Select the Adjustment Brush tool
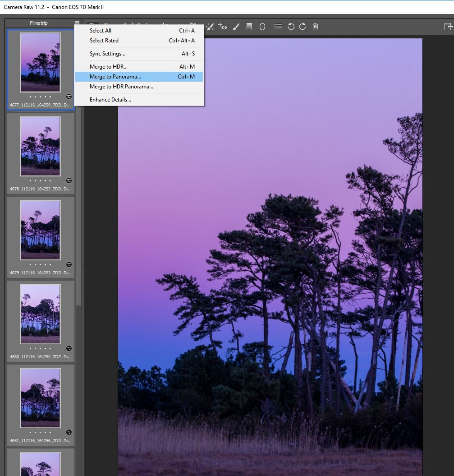This screenshot has height=476, width=454. tap(236, 27)
